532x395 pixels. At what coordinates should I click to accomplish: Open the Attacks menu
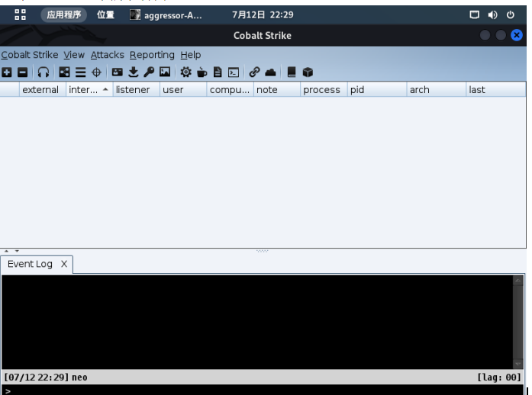(107, 55)
